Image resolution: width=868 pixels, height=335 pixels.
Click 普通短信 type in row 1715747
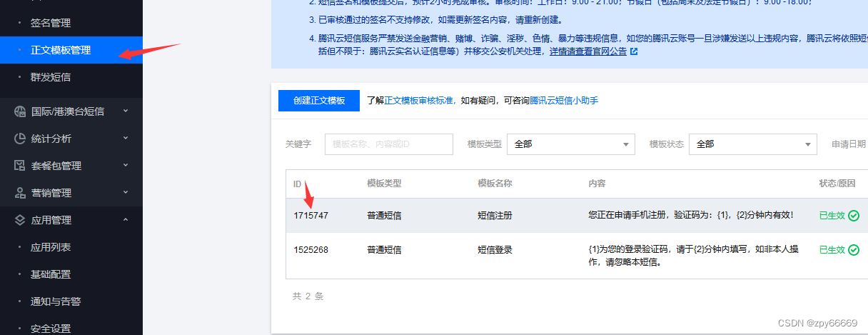[384, 215]
